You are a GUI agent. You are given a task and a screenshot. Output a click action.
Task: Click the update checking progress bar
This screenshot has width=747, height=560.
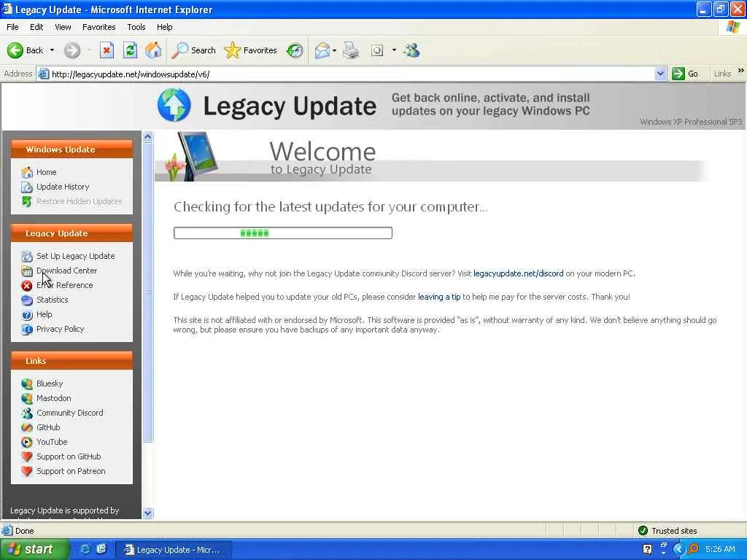tap(283, 233)
